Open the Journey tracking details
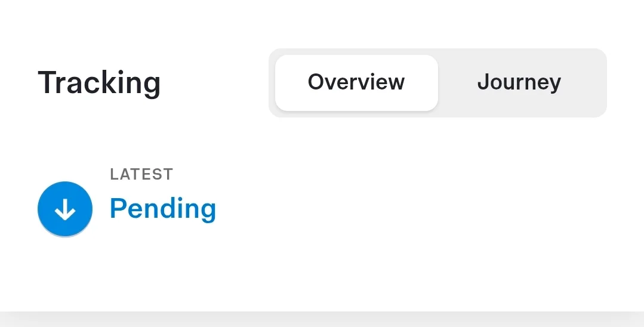This screenshot has height=327, width=644. click(519, 82)
